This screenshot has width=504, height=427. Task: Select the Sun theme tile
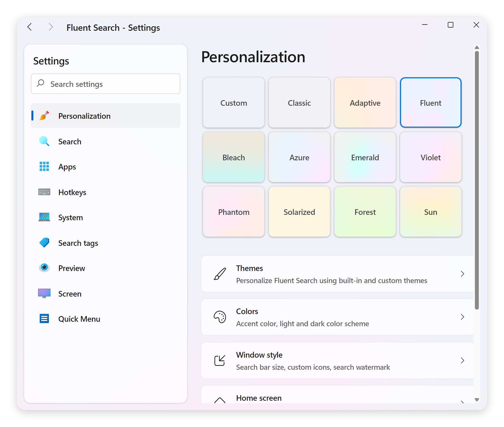431,212
